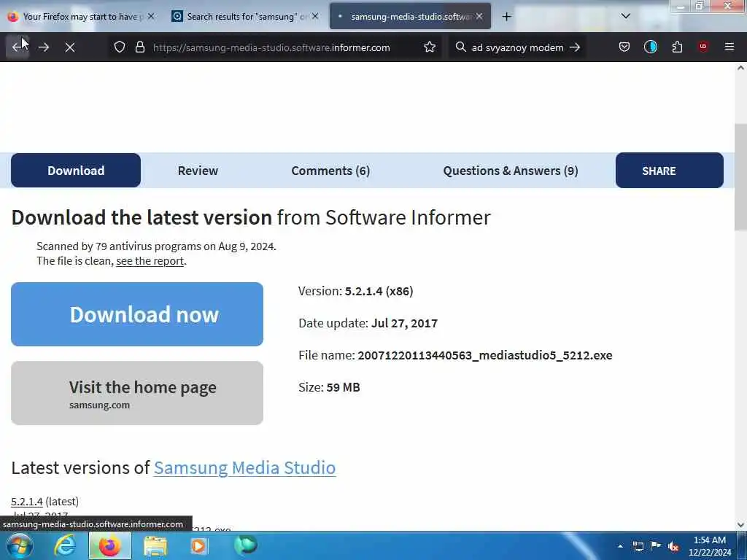Open the Extensions puzzle menu
Image resolution: width=747 pixels, height=560 pixels.
coord(677,47)
